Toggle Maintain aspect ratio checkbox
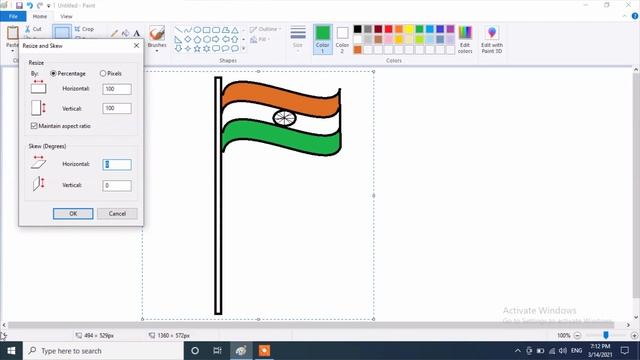This screenshot has height=360, width=640. (34, 126)
